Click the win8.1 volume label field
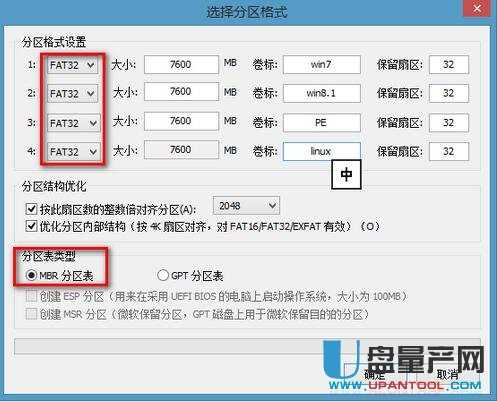The width and height of the screenshot is (497, 402). 322,93
